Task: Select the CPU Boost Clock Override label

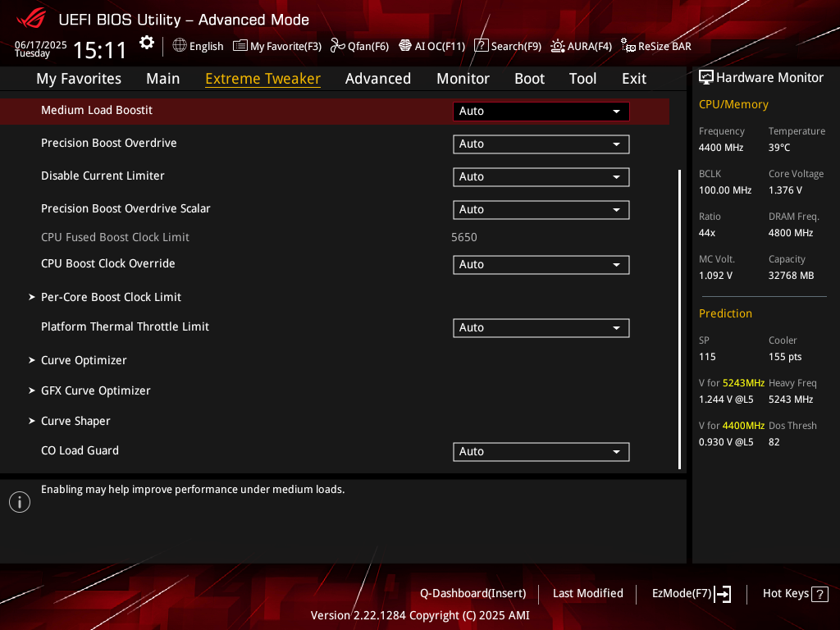Action: [107, 263]
